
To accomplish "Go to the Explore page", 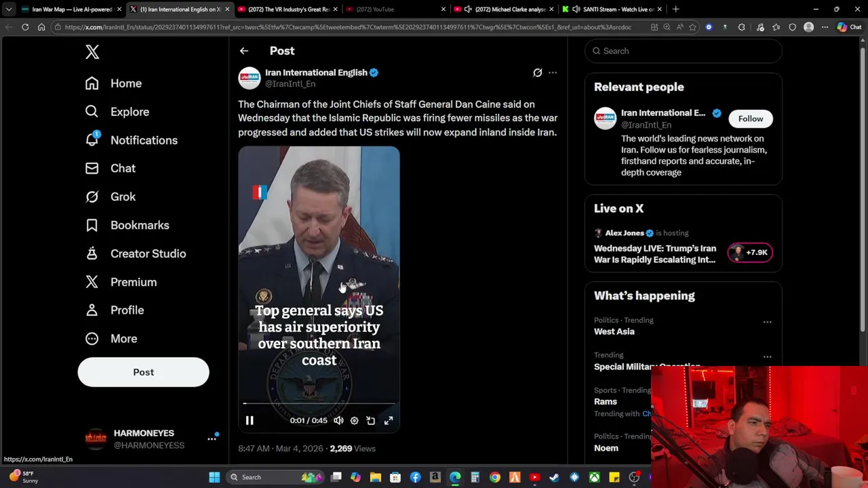I will pos(117,112).
